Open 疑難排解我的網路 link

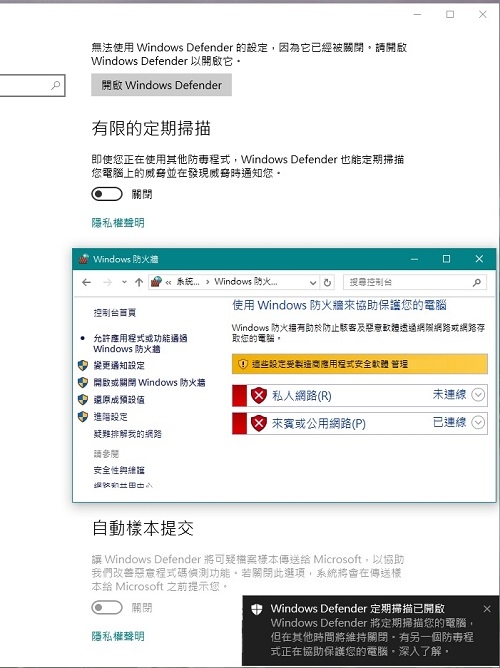tap(127, 434)
